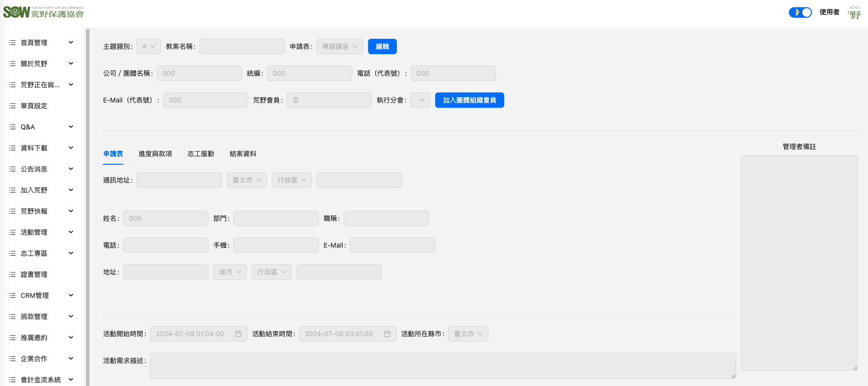
Task: Open the 活動所在縣市 dropdown
Action: (x=468, y=334)
